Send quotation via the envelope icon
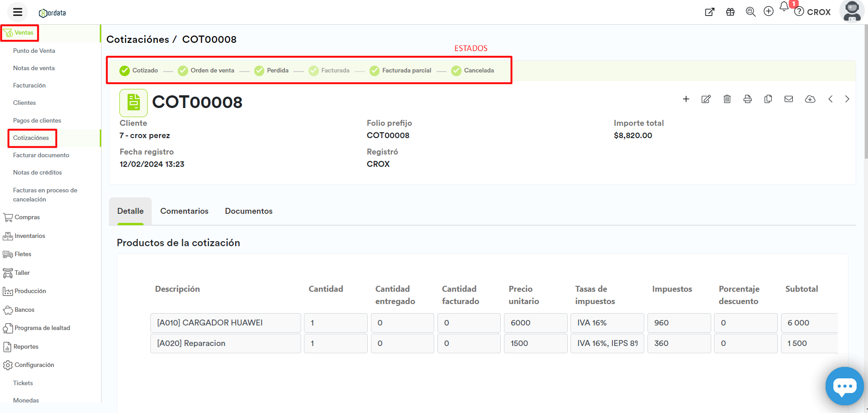 click(x=788, y=99)
